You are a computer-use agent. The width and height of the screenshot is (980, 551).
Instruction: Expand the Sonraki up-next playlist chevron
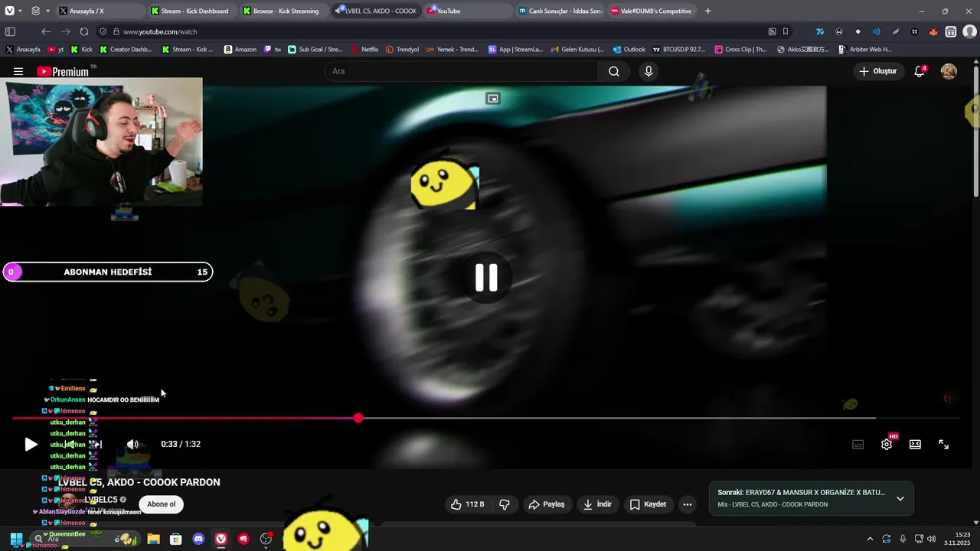point(900,498)
